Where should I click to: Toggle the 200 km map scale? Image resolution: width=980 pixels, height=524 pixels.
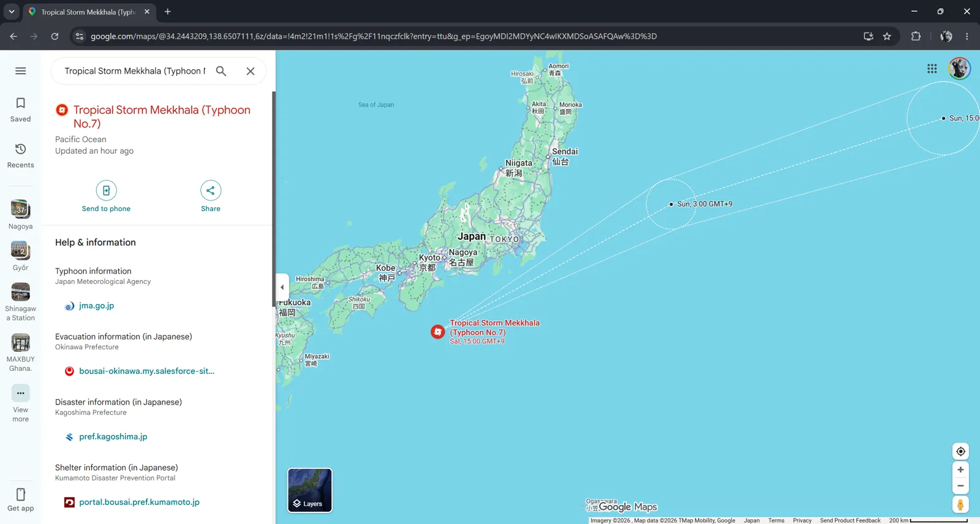pos(928,520)
